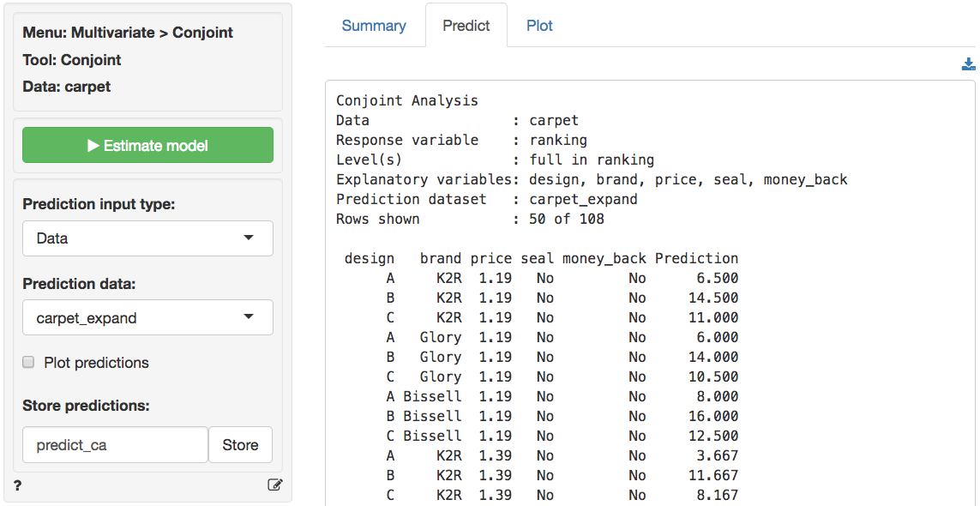
Task: Open help via the question mark icon
Action: (x=17, y=485)
